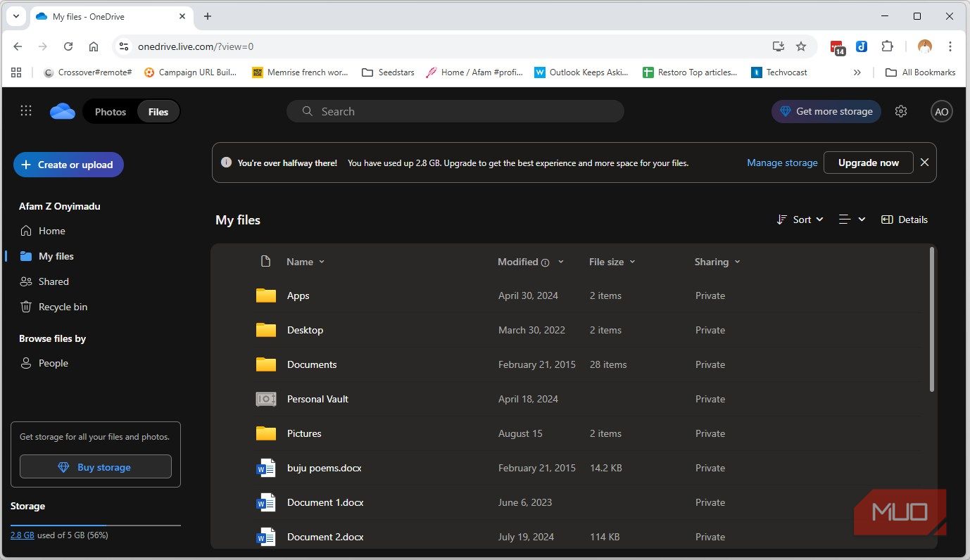Open a new Chrome tab
This screenshot has height=560, width=970.
tap(208, 16)
